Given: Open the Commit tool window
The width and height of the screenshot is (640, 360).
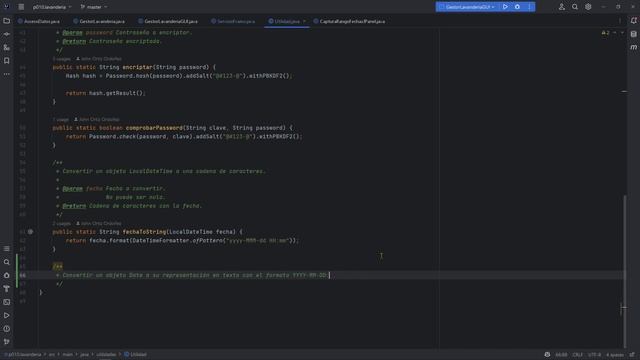Looking at the screenshot, I should tap(7, 34).
